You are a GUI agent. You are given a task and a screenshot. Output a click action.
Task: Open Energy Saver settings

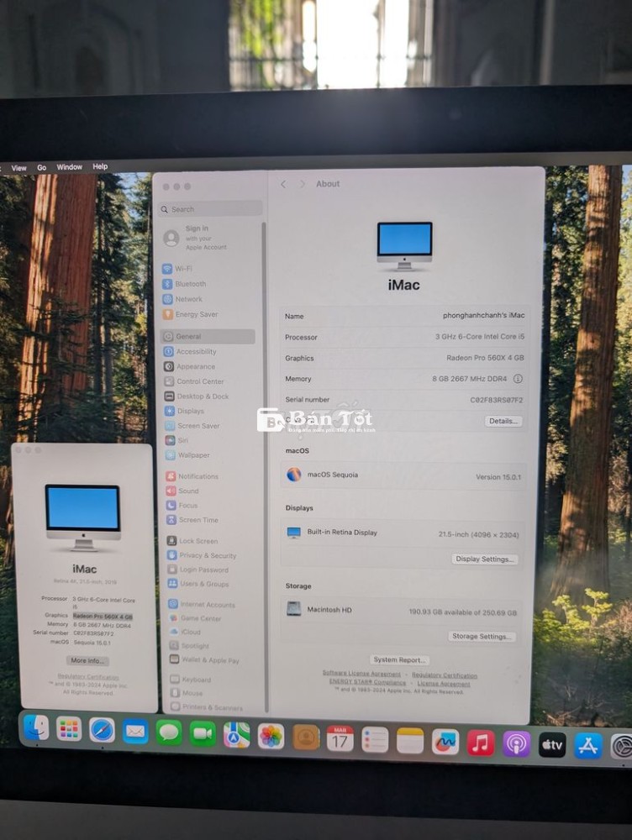[x=190, y=314]
